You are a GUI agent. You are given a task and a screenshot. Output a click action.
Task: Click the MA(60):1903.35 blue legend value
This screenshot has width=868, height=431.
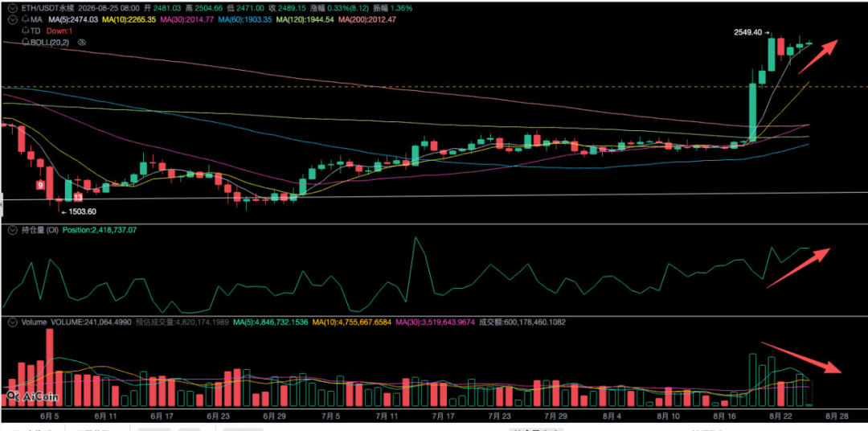pyautogui.click(x=244, y=19)
